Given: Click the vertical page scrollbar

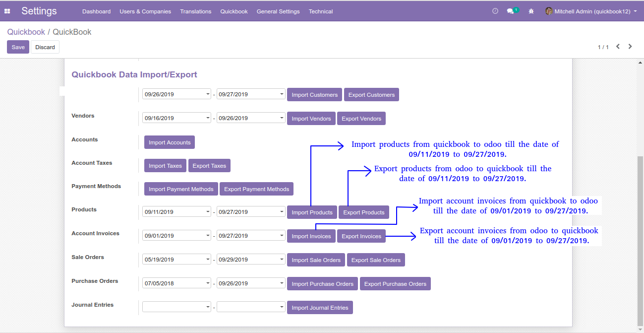Looking at the screenshot, I should point(640,241).
